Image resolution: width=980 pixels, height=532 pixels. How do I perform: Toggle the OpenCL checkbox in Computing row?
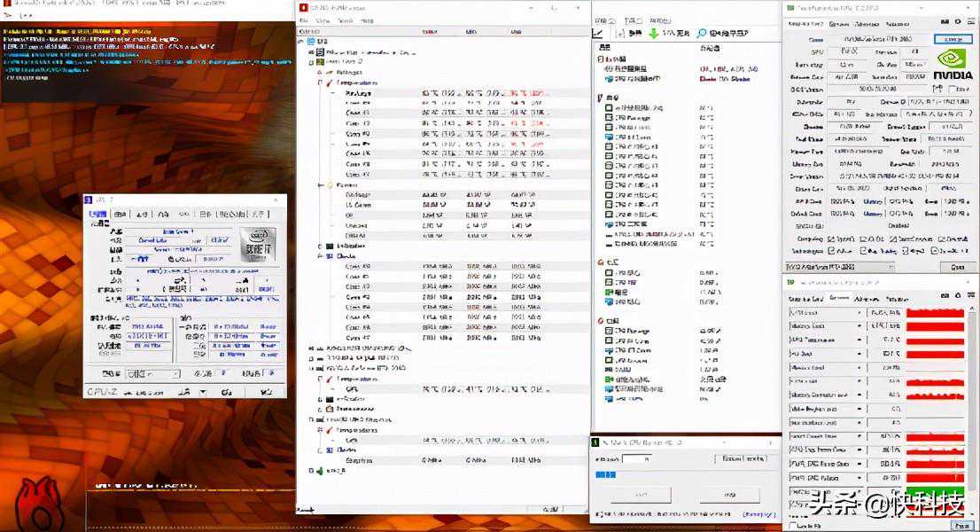pos(829,239)
